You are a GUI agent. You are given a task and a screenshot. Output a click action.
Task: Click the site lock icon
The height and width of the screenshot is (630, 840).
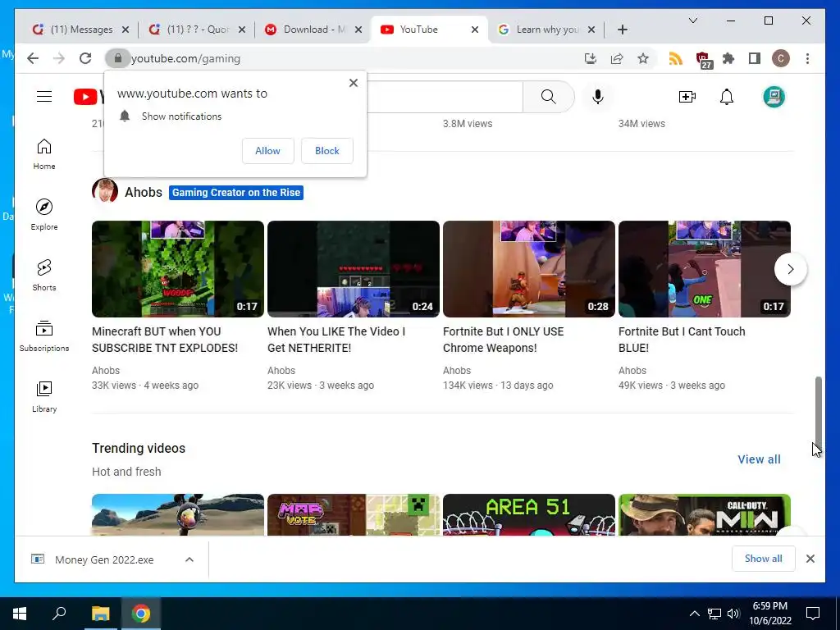click(118, 58)
